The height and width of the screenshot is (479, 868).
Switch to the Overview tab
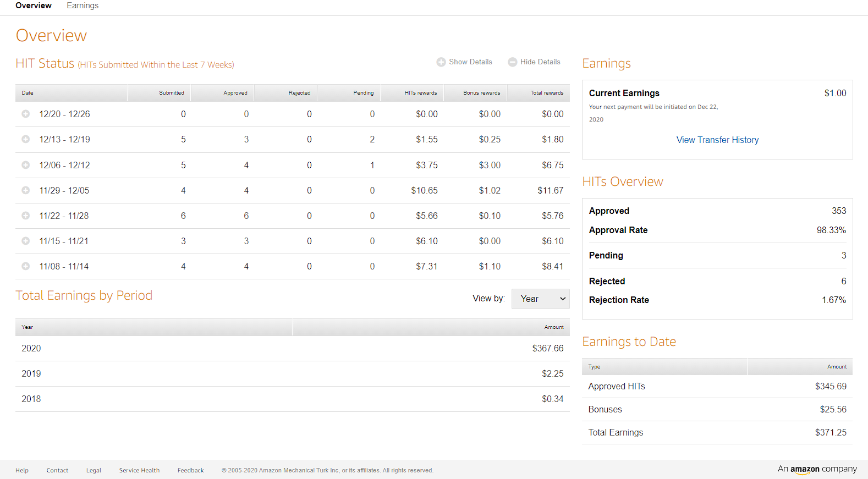coord(34,5)
